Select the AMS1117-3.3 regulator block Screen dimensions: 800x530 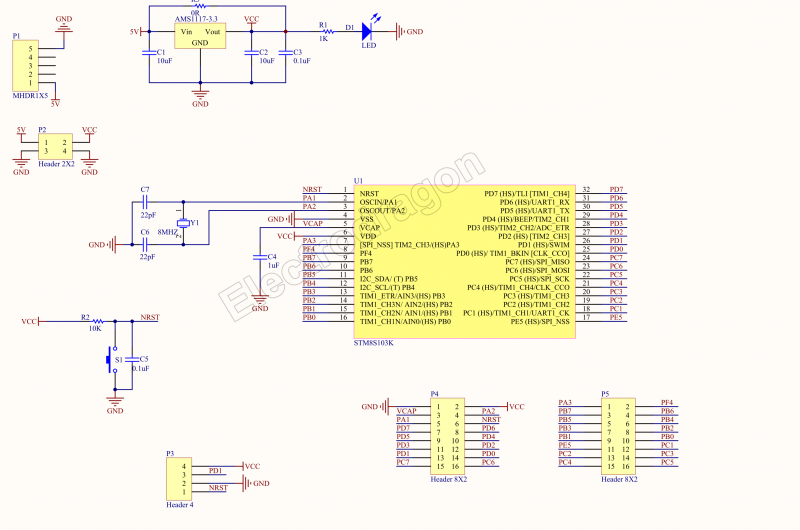click(200, 36)
